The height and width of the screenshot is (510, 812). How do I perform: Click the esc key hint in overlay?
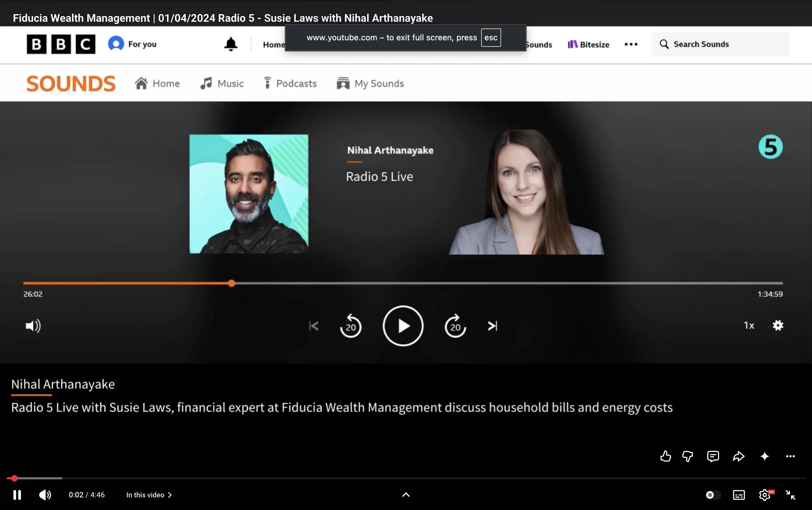coord(491,37)
